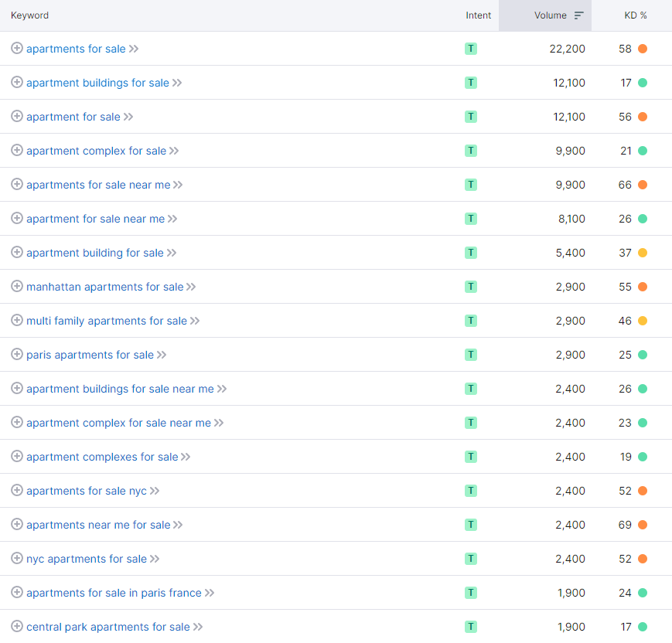
Task: Click the T intent badge for 'manhattan apartments for sale'
Action: 471,287
